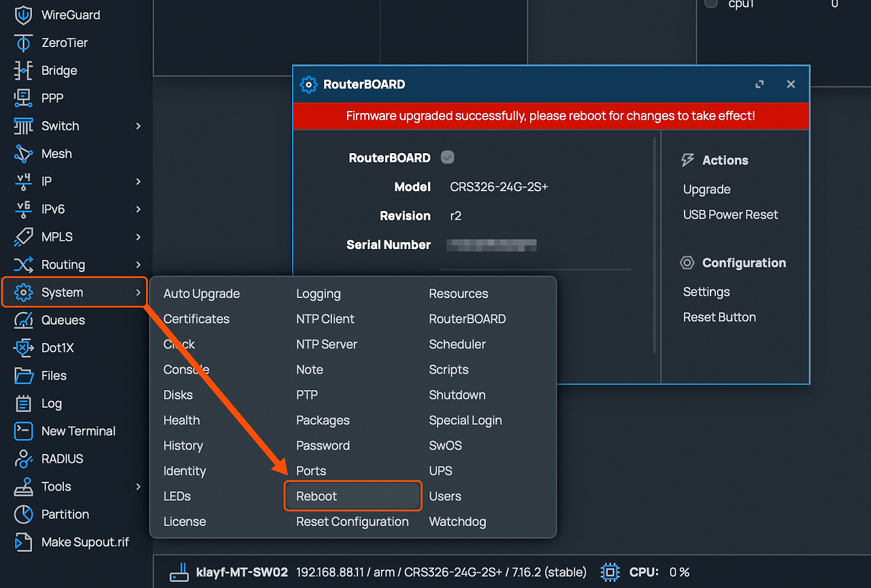Select Identity menu entry

pos(184,471)
